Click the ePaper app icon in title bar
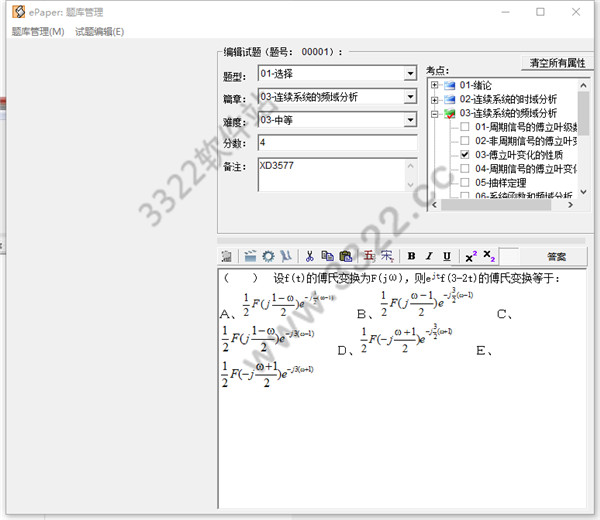This screenshot has width=600, height=520. [18, 12]
